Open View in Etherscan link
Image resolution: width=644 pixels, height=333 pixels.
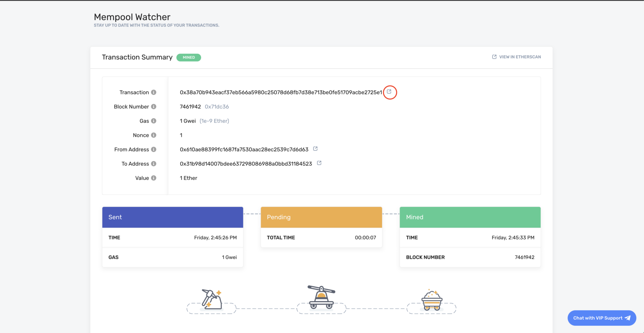coord(516,57)
